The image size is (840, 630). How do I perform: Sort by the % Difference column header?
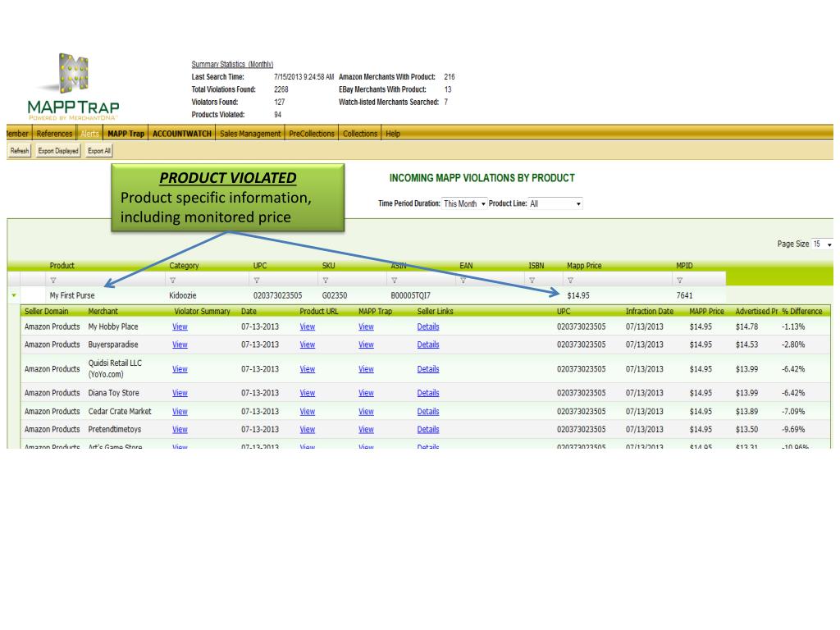click(802, 311)
